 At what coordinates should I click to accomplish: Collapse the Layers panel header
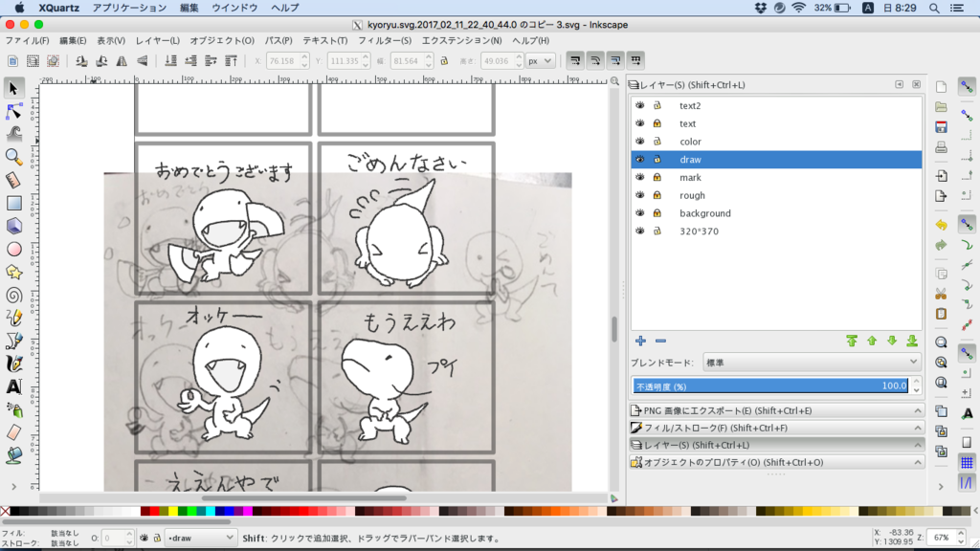coord(775,445)
